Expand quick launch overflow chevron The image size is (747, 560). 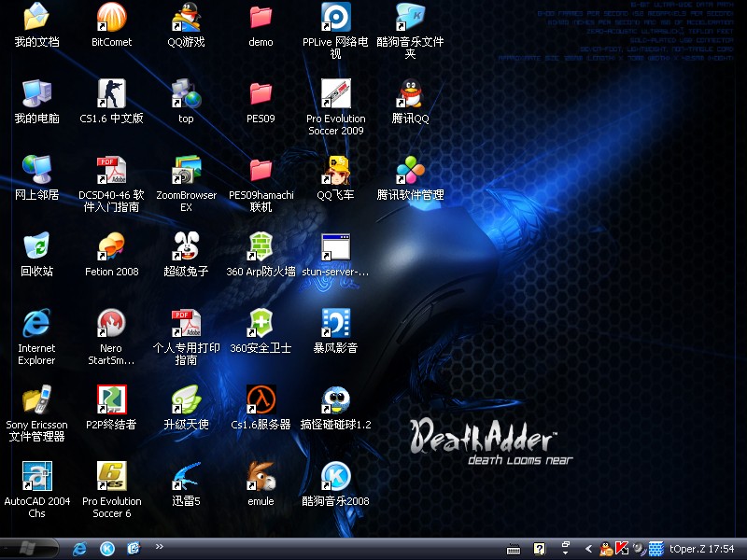159,546
